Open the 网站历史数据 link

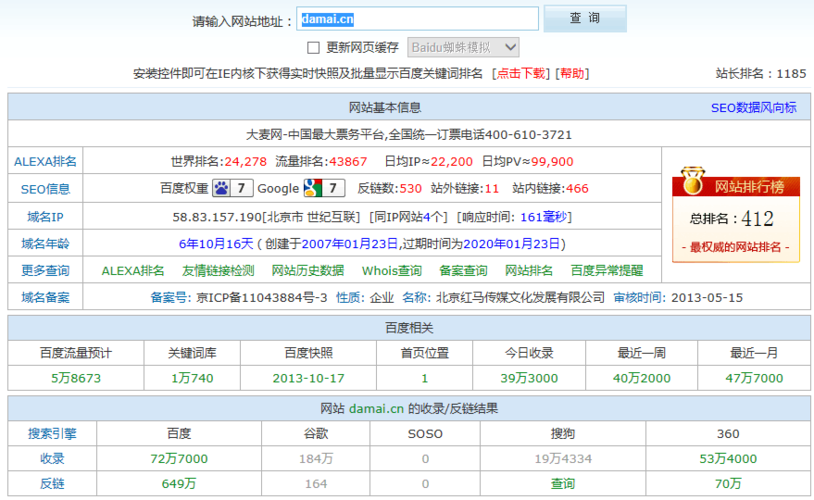308,271
